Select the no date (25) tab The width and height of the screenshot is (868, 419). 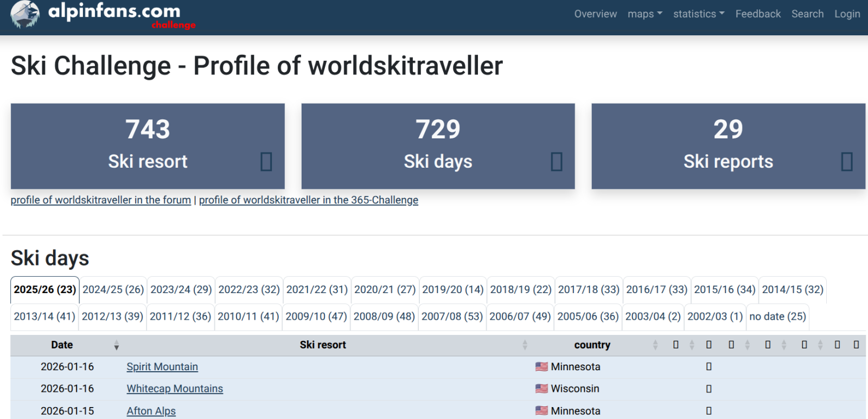coord(777,316)
